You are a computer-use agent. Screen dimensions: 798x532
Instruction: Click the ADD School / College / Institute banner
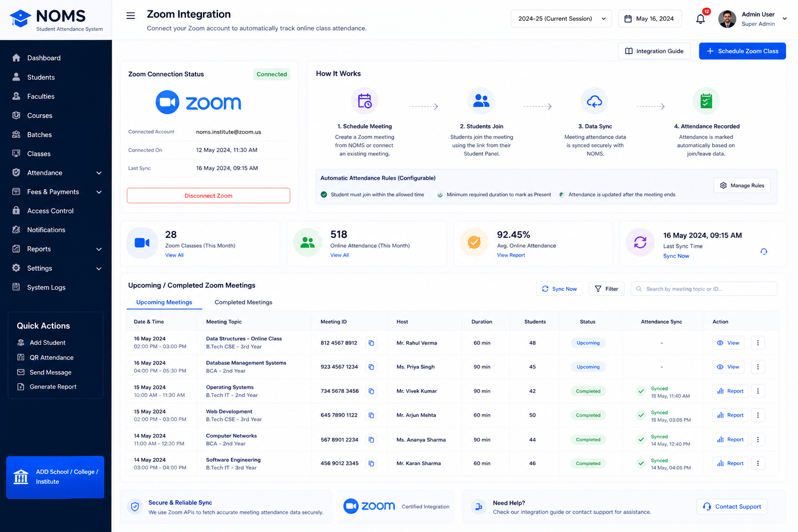tap(55, 477)
